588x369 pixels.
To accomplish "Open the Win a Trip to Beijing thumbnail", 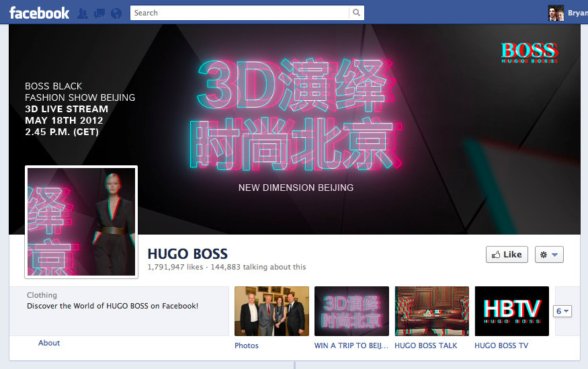I will coord(351,311).
